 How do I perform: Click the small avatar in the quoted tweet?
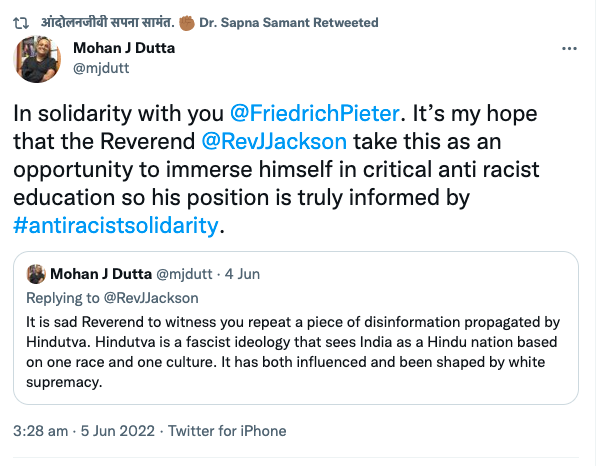click(x=36, y=274)
